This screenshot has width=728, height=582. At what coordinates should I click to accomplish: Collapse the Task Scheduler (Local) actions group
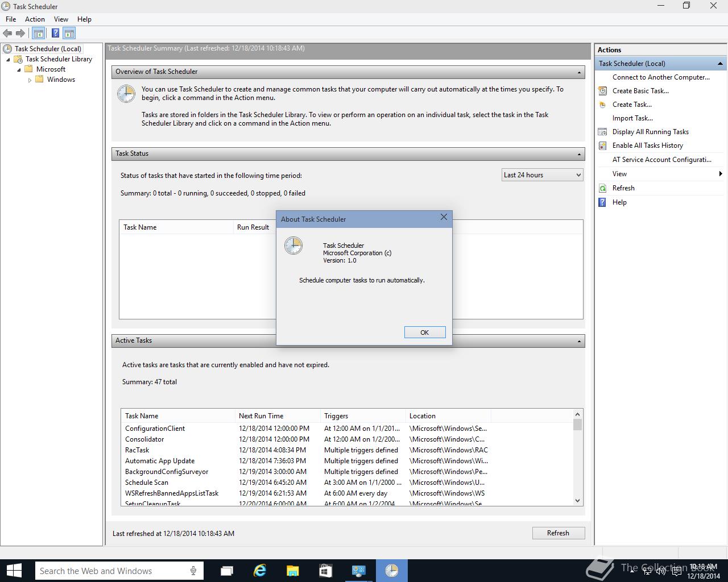tap(720, 64)
